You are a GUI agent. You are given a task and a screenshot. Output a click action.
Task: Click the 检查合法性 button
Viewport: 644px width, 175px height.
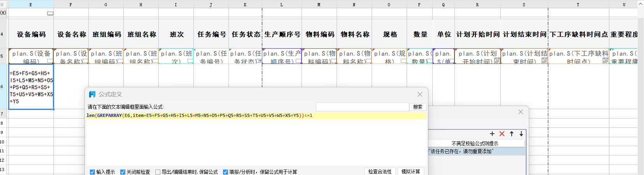coord(380,171)
